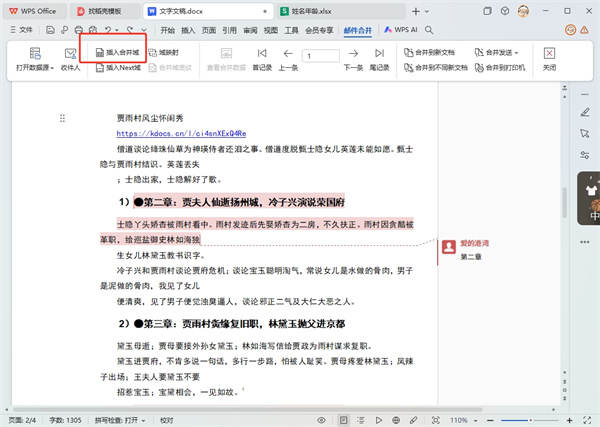The height and width of the screenshot is (427, 600).
Task: Click the search magnifier icon in menu bar
Action: [x=429, y=30]
